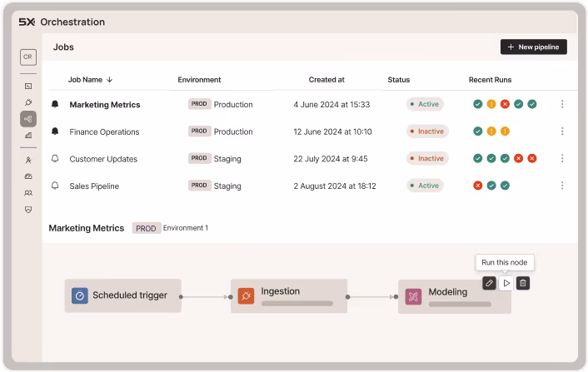
Task: Click the last successful run of Marketing Metrics
Action: point(532,104)
